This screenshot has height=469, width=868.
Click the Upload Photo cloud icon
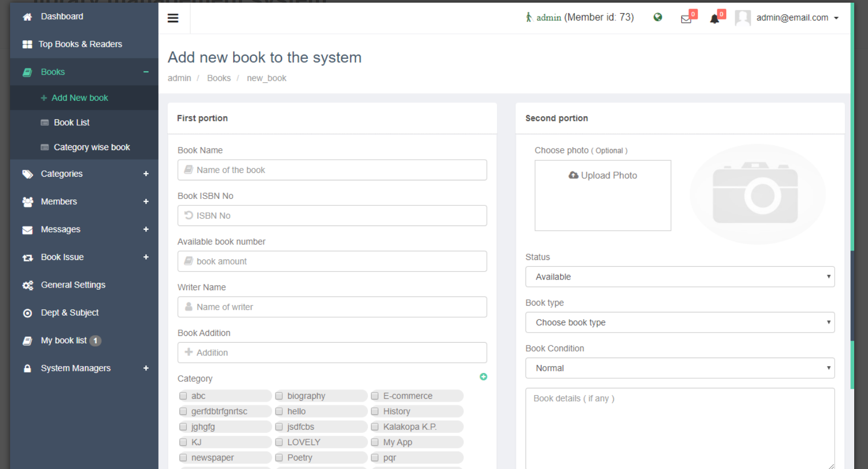(573, 175)
